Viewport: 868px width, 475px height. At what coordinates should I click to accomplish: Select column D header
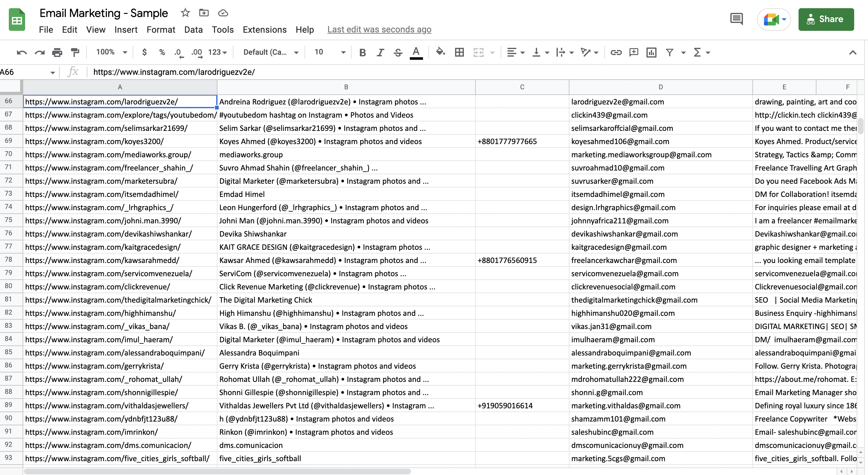[661, 87]
